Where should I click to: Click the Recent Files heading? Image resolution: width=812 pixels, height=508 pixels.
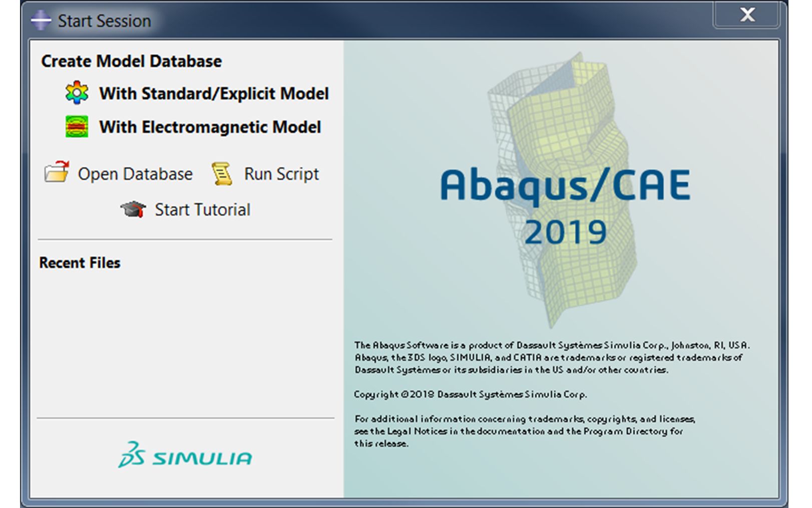tap(80, 263)
